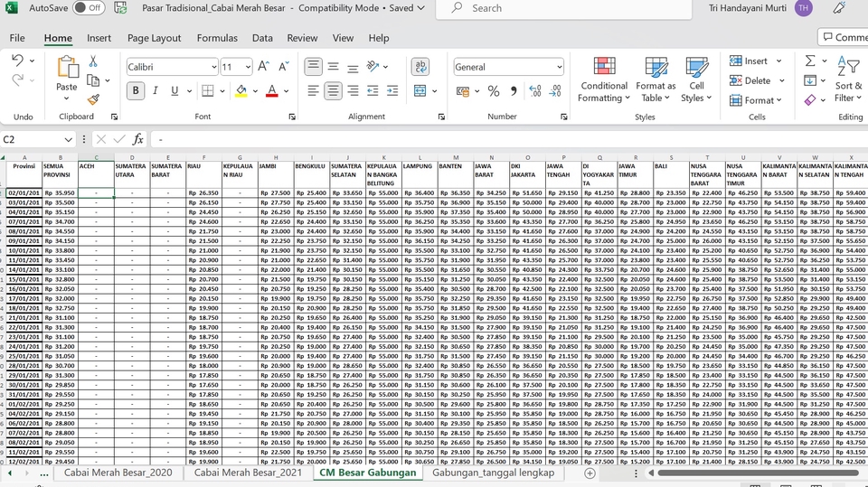Screen dimensions: 868x487
Task: Apply Percent Style format
Action: 494,91
